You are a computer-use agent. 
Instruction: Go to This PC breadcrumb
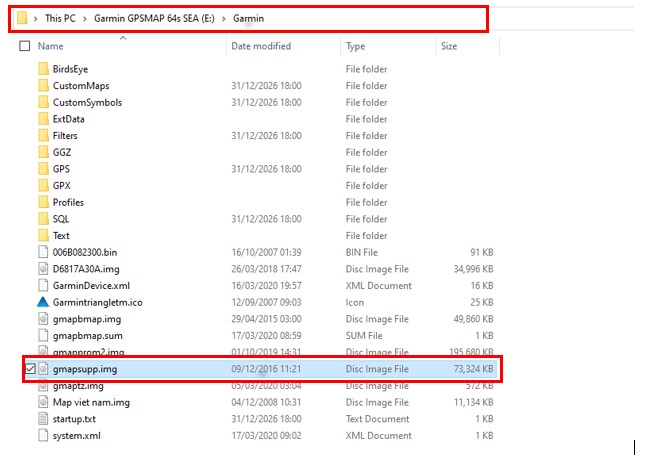60,18
